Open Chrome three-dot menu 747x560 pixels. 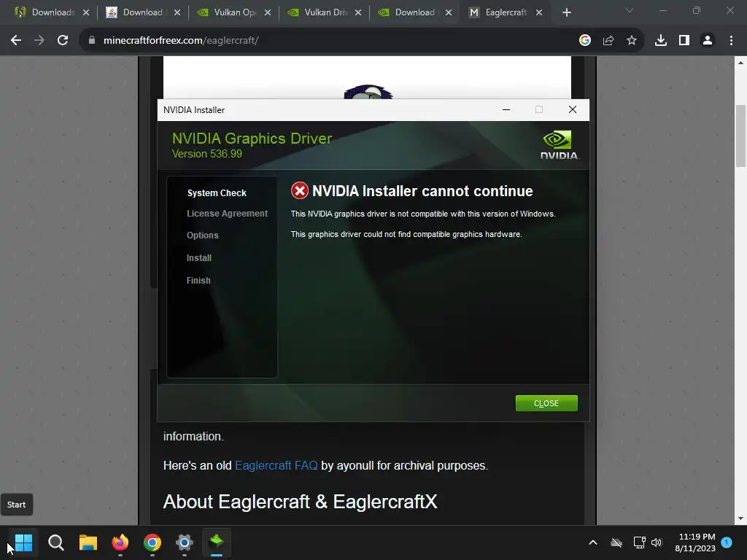point(731,41)
